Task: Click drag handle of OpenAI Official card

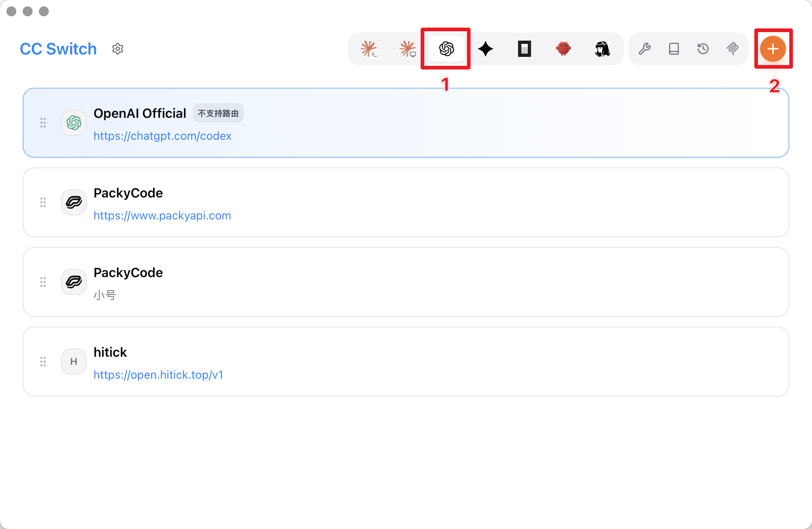Action: (x=43, y=123)
